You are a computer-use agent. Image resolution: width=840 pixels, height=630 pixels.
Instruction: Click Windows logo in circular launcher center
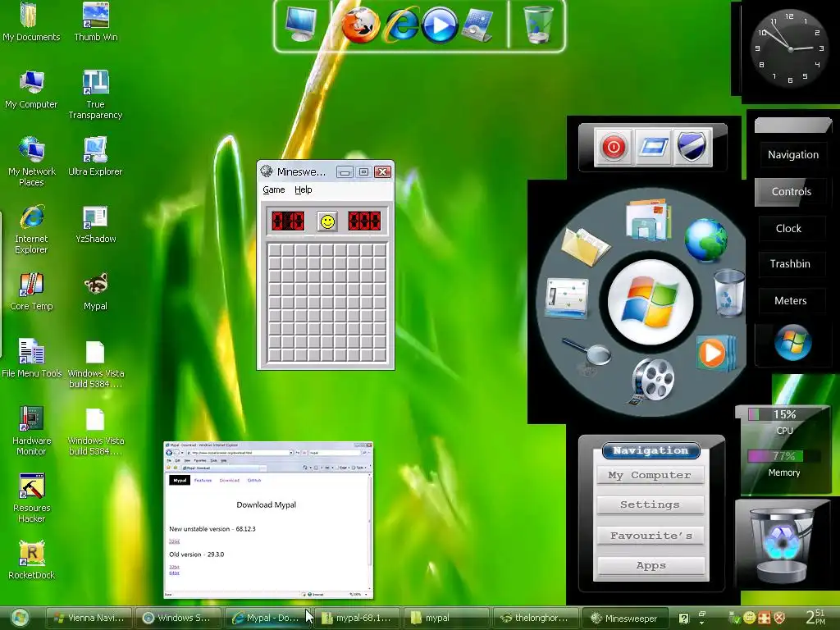pyautogui.click(x=651, y=302)
